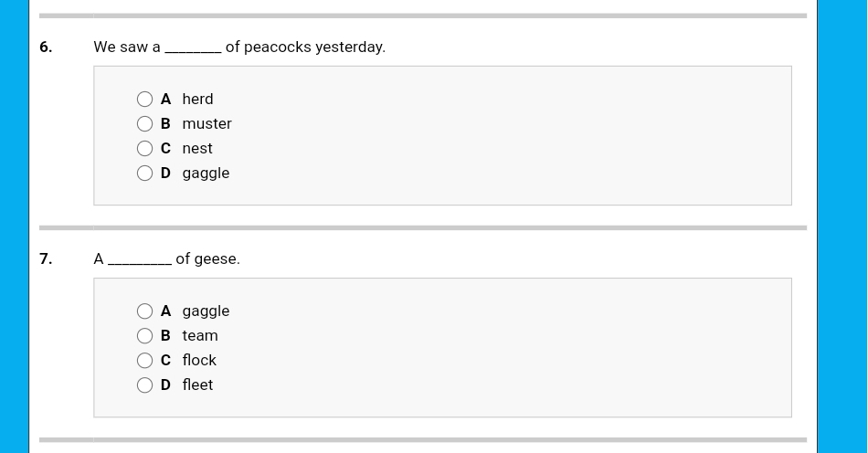Viewport: 868px width, 453px height.
Task: Click the "fleet" answer text
Action: 197,385
